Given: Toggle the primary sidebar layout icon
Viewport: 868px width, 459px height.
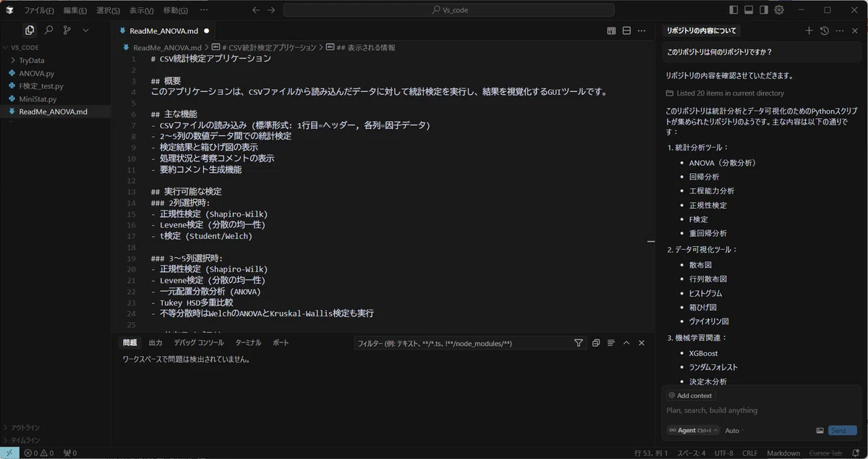Looking at the screenshot, I should click(x=733, y=10).
